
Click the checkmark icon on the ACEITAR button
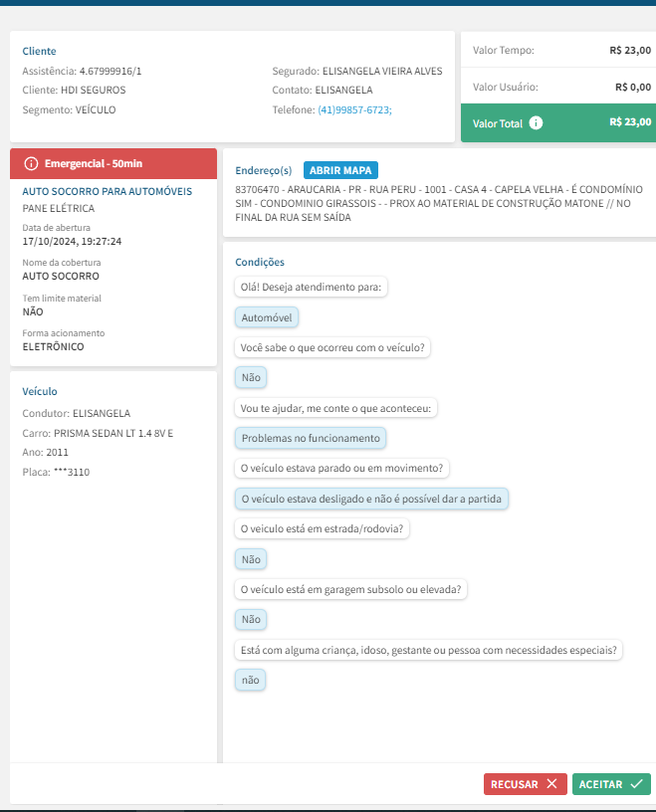(x=636, y=784)
